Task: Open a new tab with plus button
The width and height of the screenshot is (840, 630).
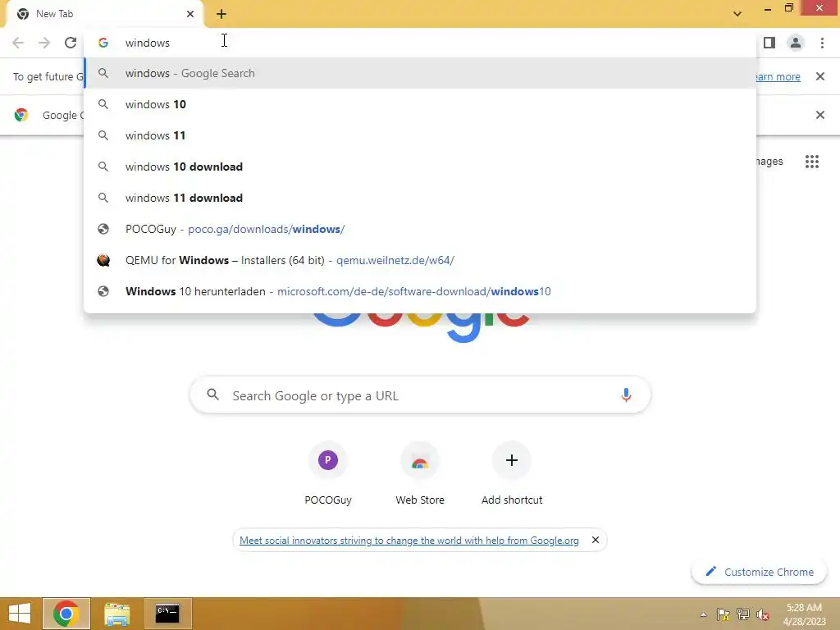Action: coord(221,14)
